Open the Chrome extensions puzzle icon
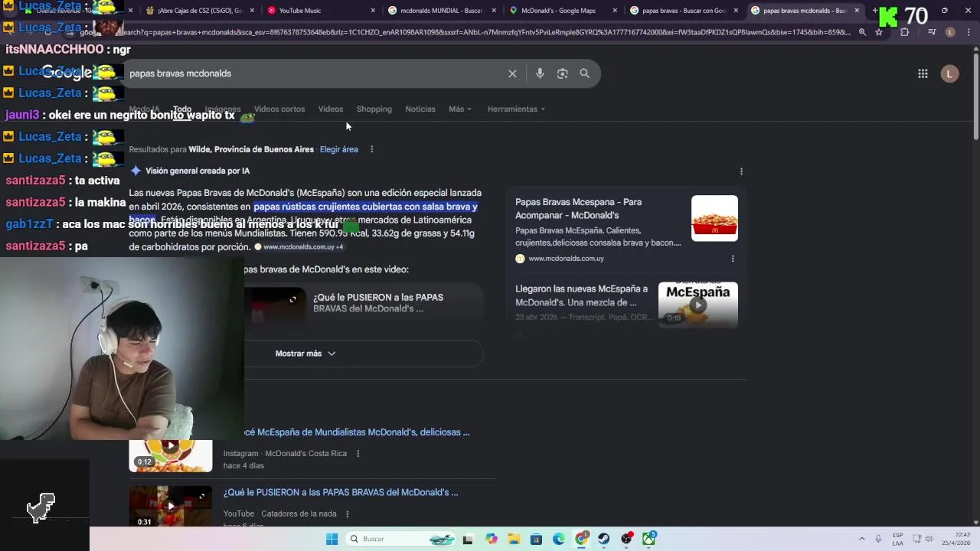The image size is (980, 551). [x=904, y=32]
